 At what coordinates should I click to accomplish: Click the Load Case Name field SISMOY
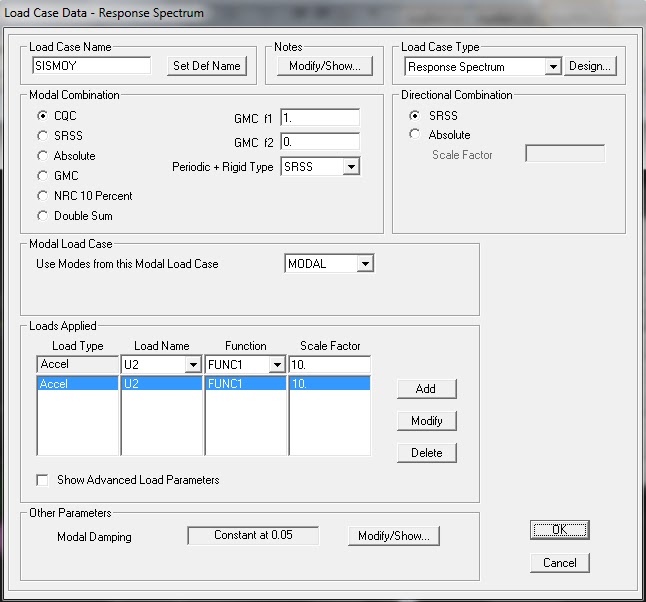tap(91, 66)
